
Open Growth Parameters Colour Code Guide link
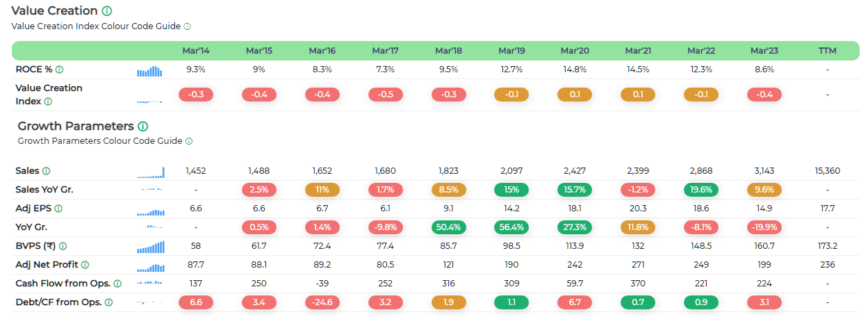click(100, 141)
